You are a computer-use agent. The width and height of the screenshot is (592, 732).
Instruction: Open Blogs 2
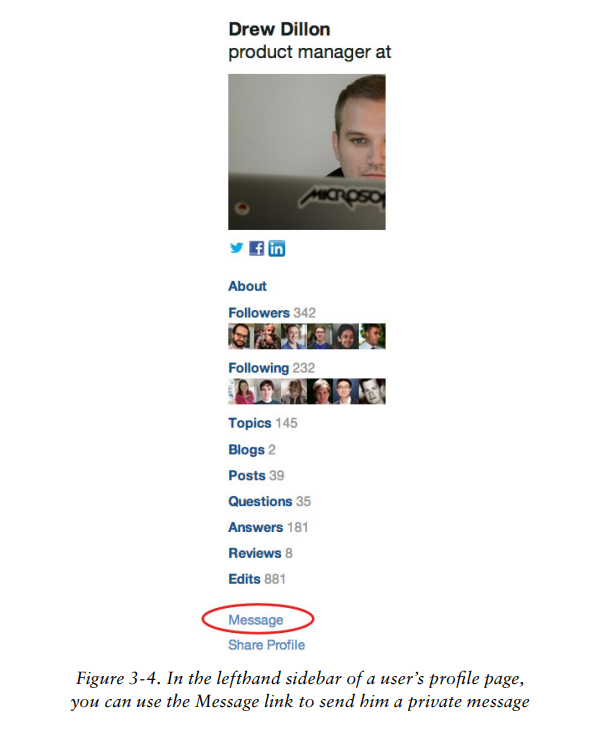coord(252,450)
